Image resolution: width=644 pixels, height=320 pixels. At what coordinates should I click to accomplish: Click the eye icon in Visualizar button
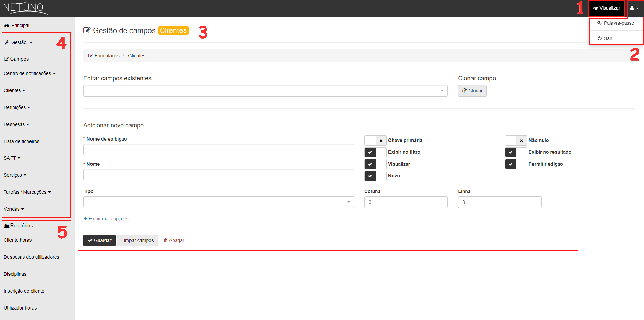596,8
